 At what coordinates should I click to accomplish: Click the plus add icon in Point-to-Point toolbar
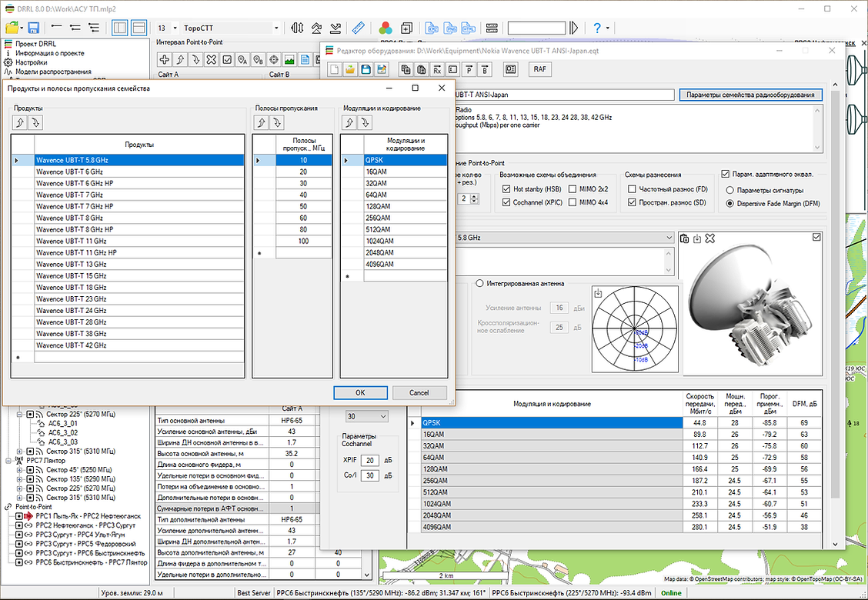[165, 60]
